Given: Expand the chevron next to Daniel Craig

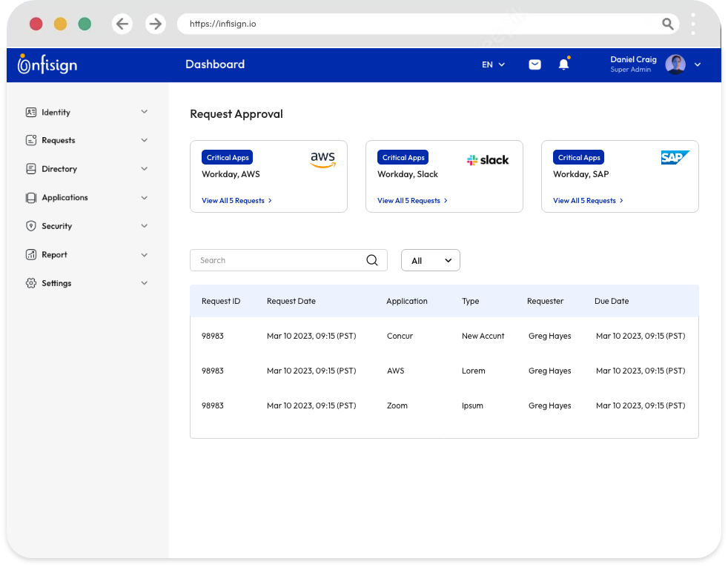Looking at the screenshot, I should click(697, 64).
